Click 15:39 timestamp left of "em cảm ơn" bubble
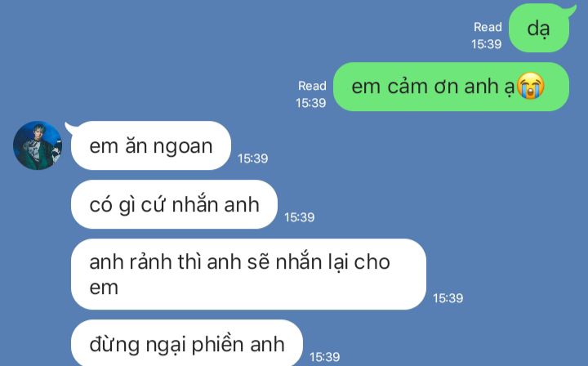Viewport: 588px width, 366px height. (311, 103)
